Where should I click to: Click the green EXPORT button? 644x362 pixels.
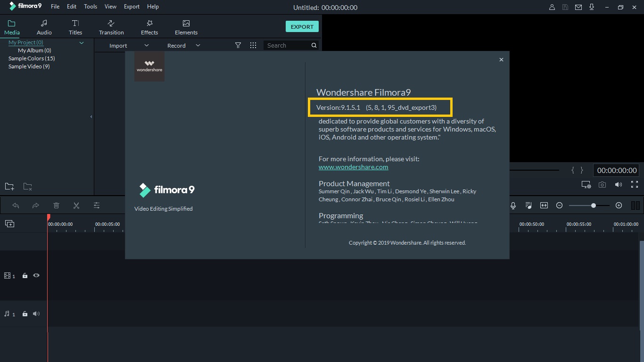point(302,27)
